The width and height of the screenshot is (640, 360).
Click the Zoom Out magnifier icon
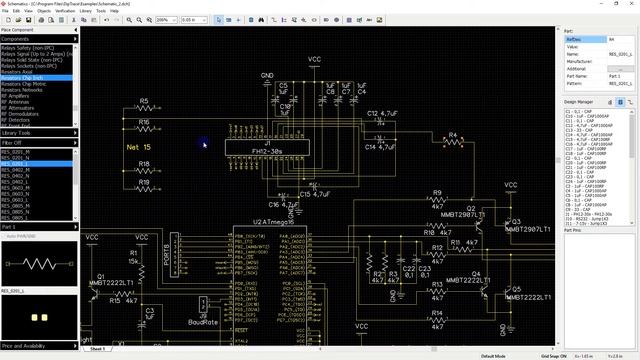pos(139,20)
